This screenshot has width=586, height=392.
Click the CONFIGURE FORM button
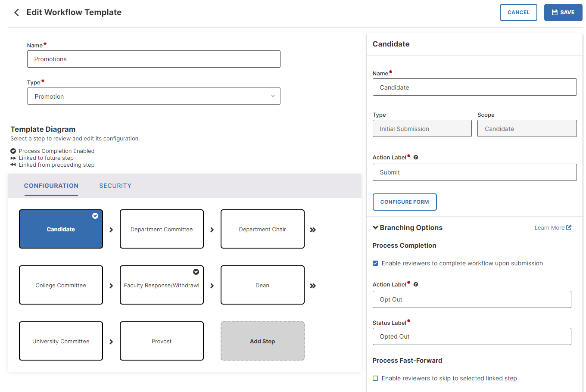[x=405, y=202]
